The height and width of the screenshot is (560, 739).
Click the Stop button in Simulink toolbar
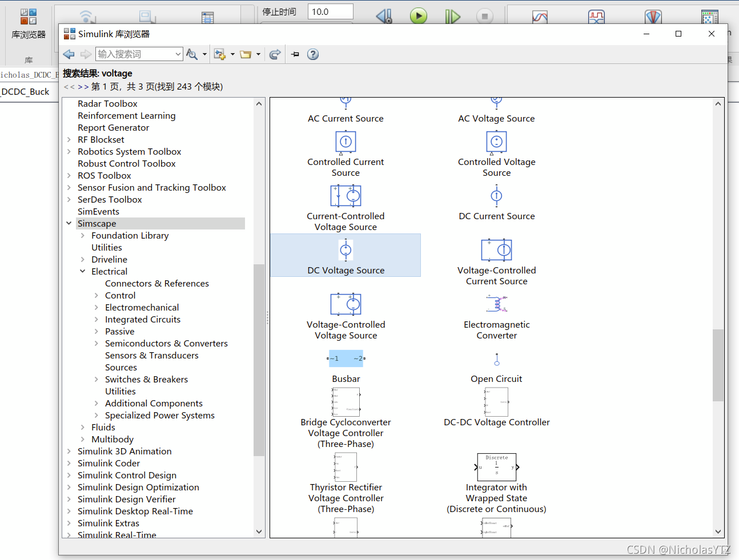[485, 17]
